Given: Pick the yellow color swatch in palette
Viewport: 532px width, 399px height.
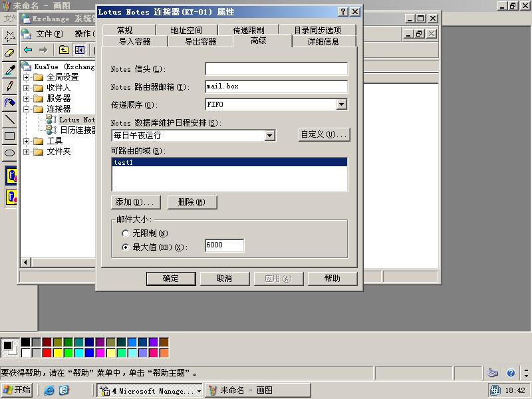Looking at the screenshot, I should pyautogui.click(x=58, y=353).
